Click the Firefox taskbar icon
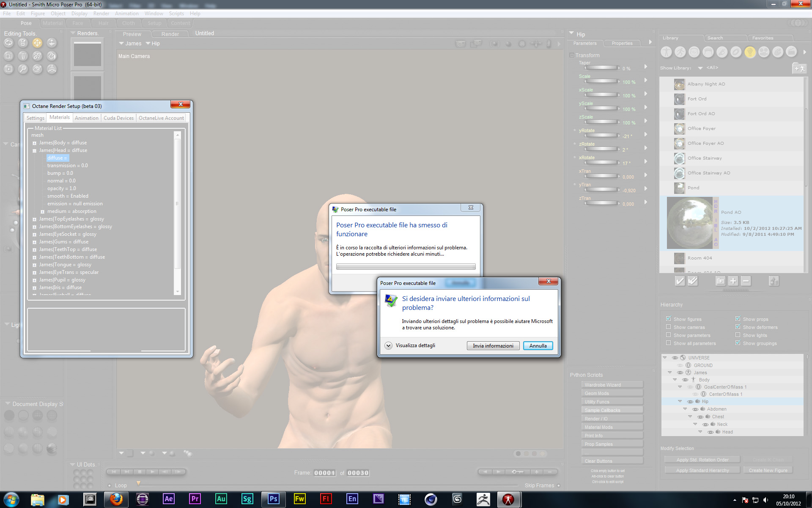812x508 pixels. point(116,499)
